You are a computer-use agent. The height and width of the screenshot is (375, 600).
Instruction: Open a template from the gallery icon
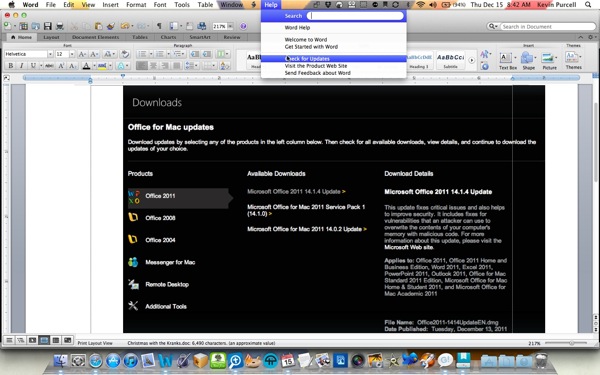(x=23, y=26)
